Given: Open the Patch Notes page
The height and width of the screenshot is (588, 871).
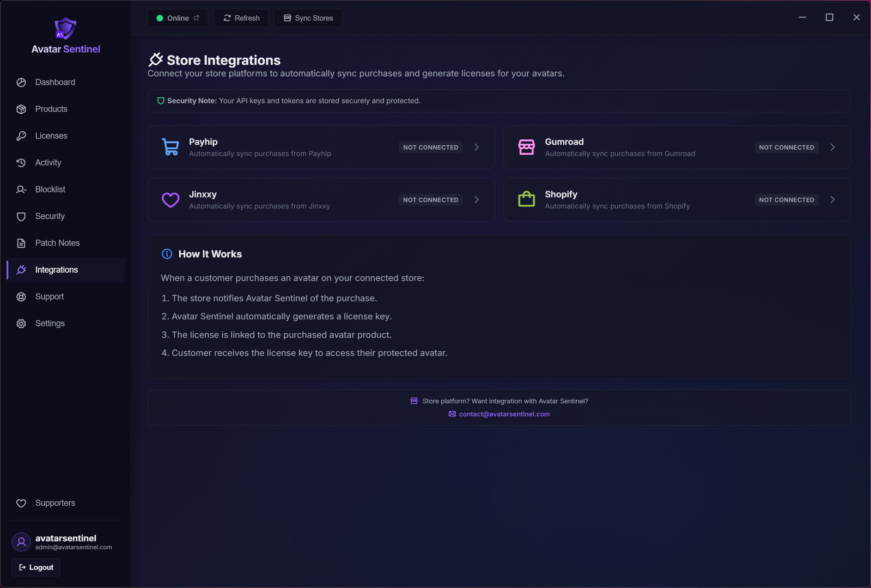Looking at the screenshot, I should (x=66, y=243).
